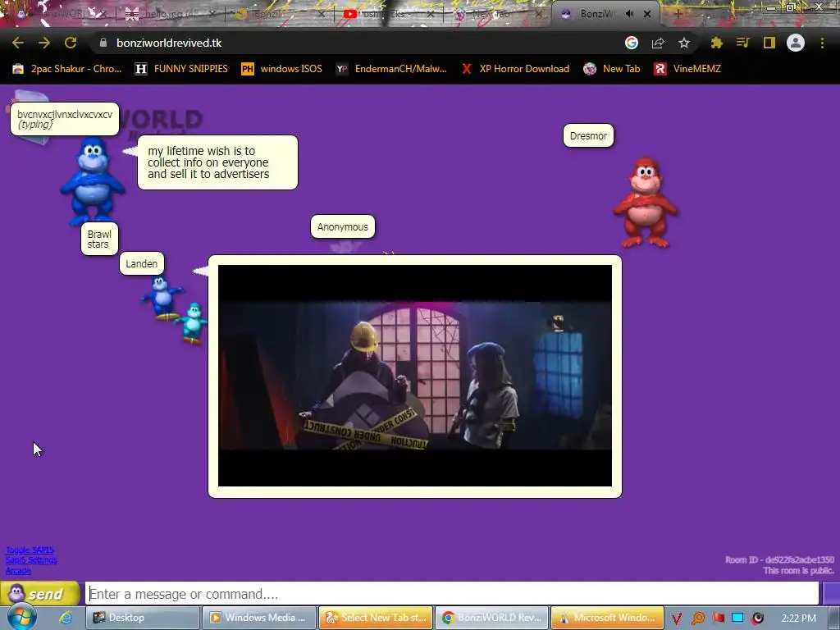The width and height of the screenshot is (840, 630).
Task: Open the Windows Start menu
Action: click(22, 617)
